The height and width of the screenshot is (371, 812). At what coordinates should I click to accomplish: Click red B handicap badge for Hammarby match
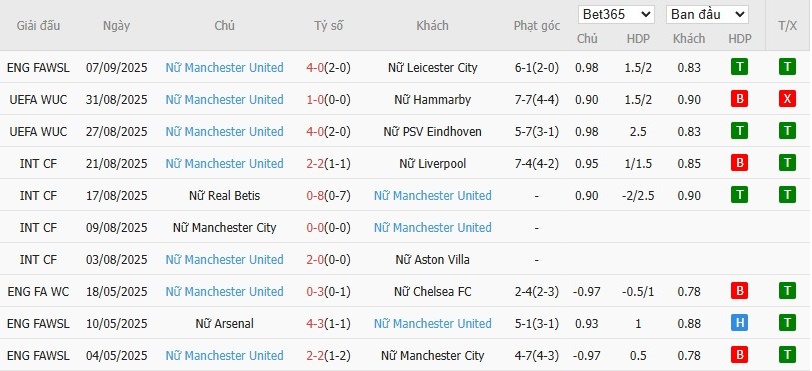point(739,99)
